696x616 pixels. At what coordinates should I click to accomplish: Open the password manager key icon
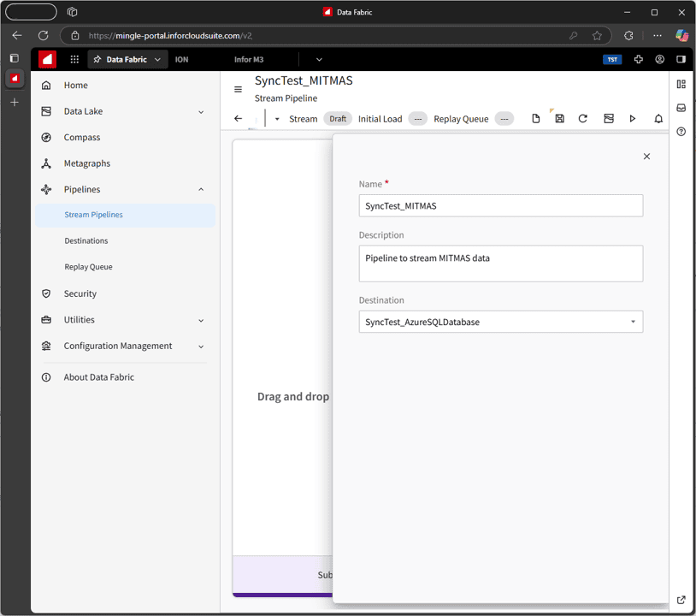pyautogui.click(x=573, y=36)
